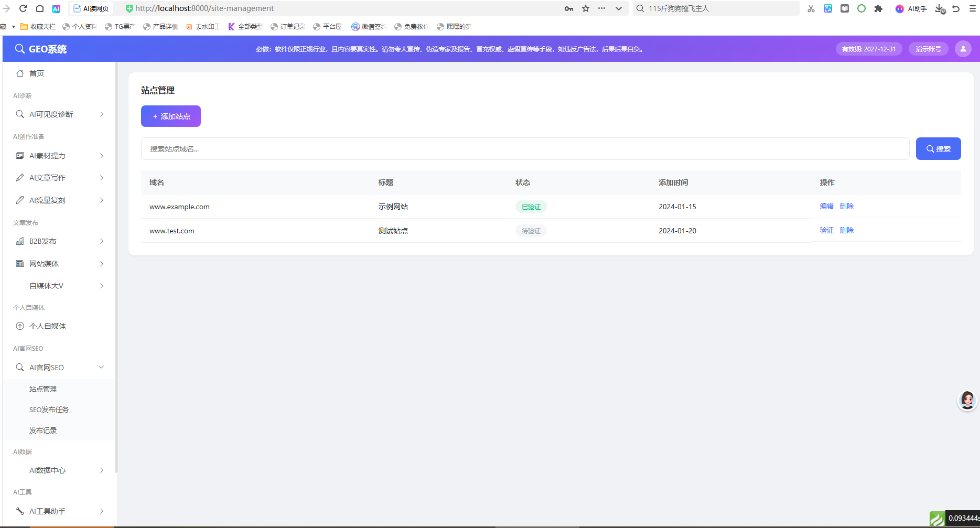Click the blue 搜索 button
Image resolution: width=980 pixels, height=528 pixels.
(939, 149)
